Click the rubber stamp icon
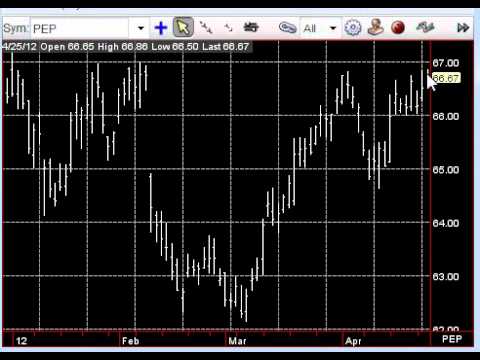 pyautogui.click(x=376, y=27)
